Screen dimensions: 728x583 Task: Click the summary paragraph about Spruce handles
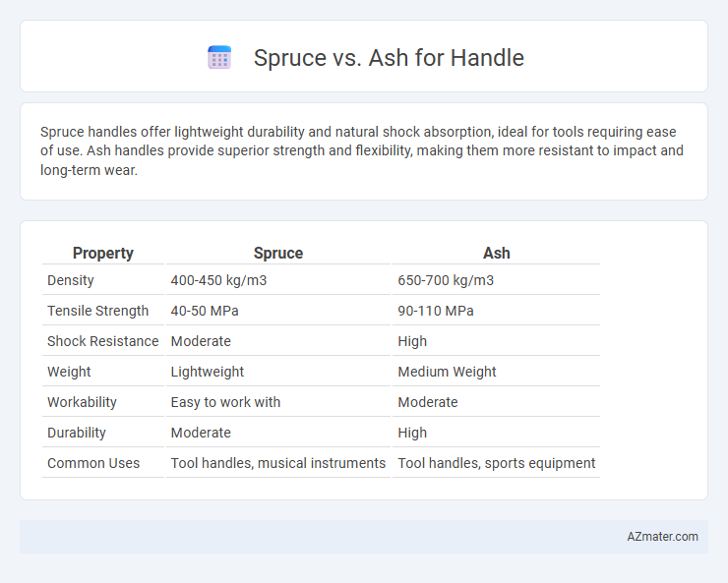point(362,150)
